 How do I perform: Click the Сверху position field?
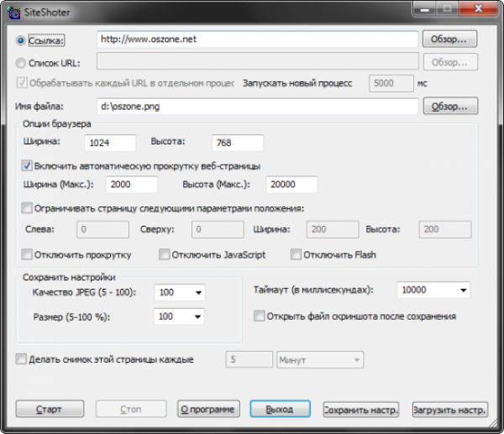[218, 229]
